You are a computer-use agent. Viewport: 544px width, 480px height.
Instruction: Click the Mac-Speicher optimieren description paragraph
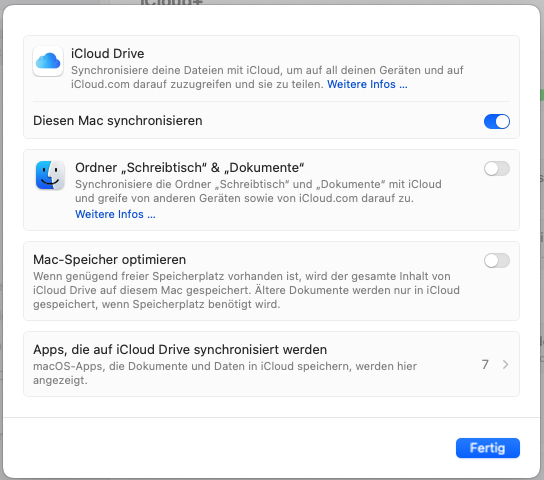point(246,290)
